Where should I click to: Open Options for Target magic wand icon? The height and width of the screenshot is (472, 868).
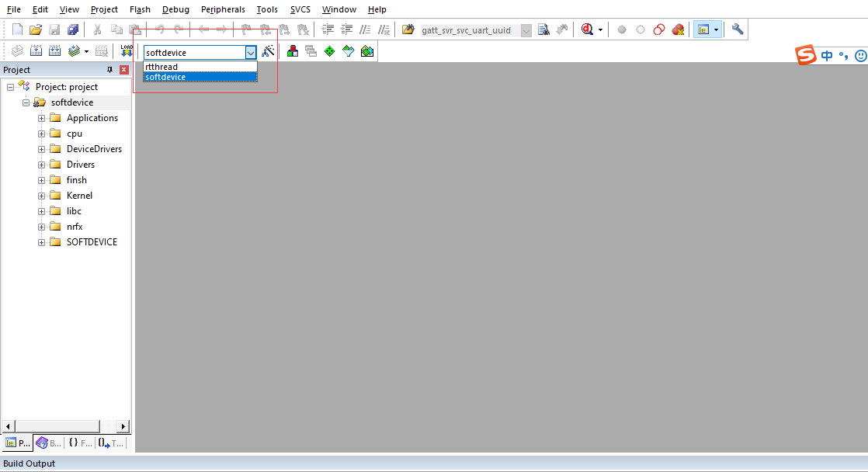[269, 51]
